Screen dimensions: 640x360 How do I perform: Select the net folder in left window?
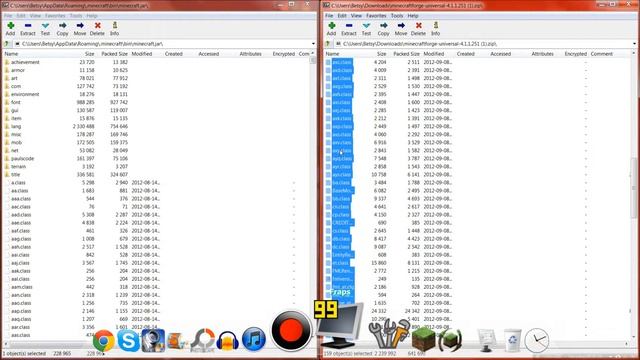15,151
